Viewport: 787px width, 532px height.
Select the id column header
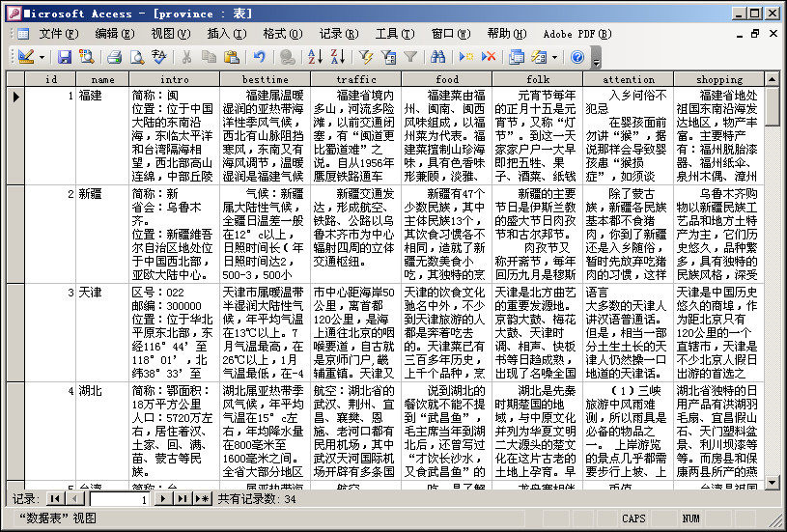pyautogui.click(x=50, y=79)
